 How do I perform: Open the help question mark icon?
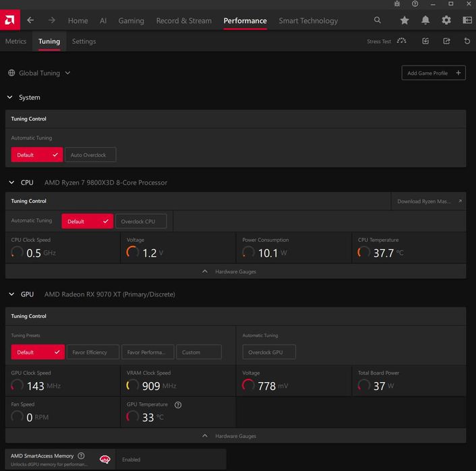[415, 3]
